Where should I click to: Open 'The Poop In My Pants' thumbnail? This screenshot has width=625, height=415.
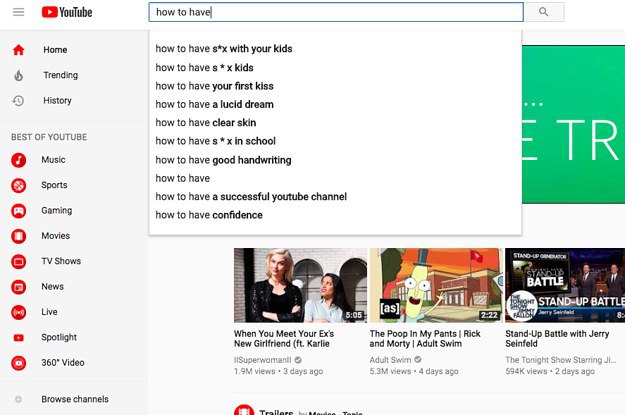[436, 285]
